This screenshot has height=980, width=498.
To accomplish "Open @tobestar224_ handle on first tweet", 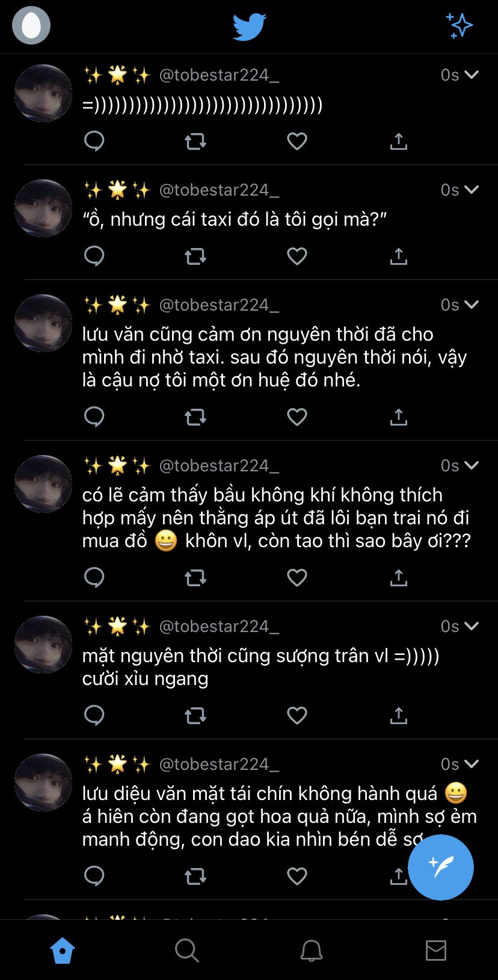I will pos(219,75).
